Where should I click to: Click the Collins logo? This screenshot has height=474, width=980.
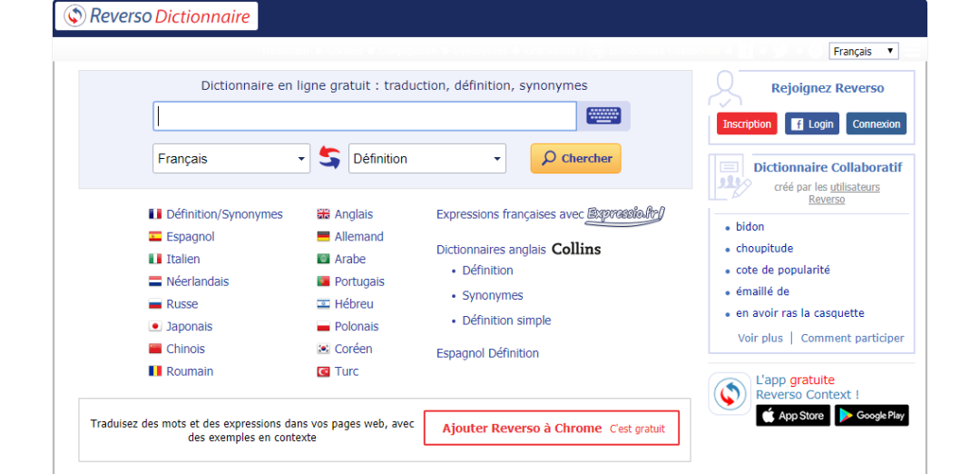(575, 250)
